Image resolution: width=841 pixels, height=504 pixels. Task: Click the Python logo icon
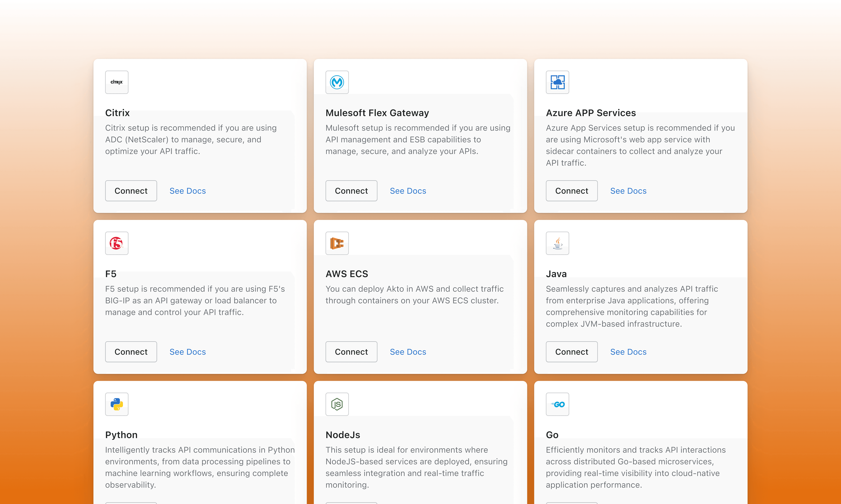(x=117, y=404)
